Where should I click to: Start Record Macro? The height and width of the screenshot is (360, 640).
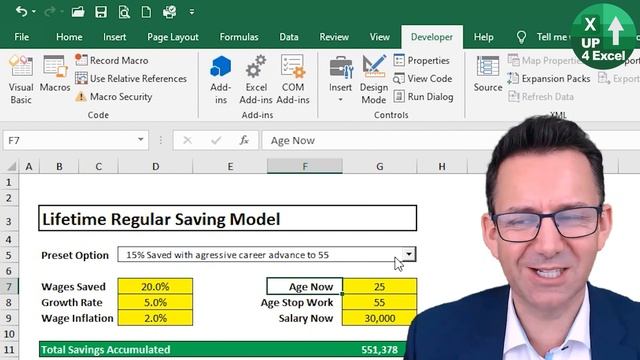(x=112, y=60)
